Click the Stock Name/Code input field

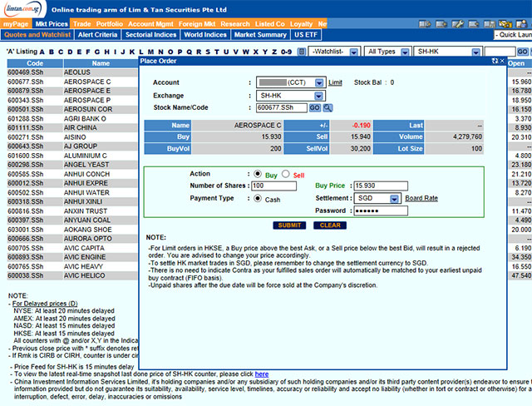pos(282,108)
